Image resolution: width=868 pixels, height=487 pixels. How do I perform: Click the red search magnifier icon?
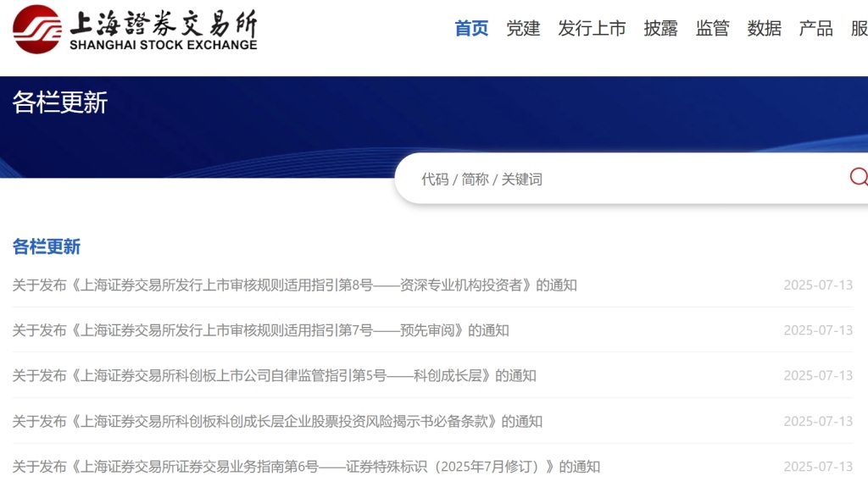[x=860, y=177]
